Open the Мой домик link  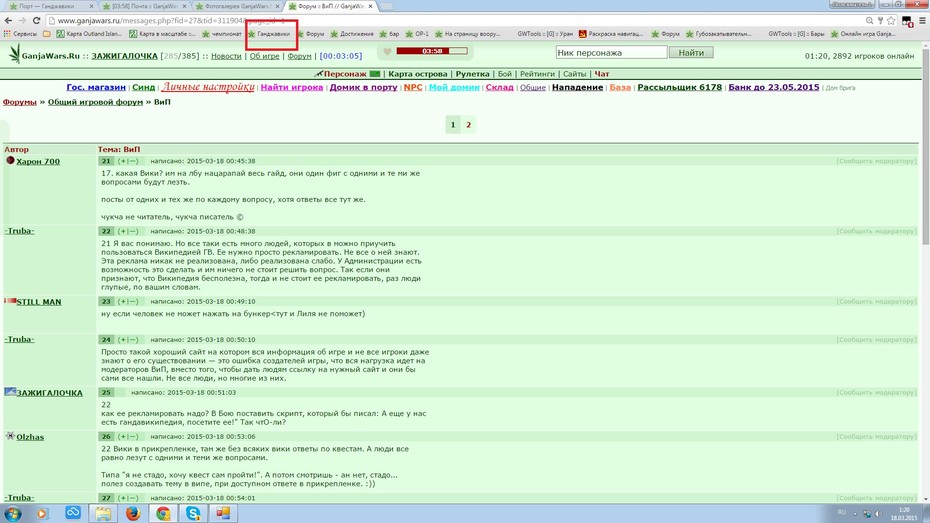click(x=454, y=87)
